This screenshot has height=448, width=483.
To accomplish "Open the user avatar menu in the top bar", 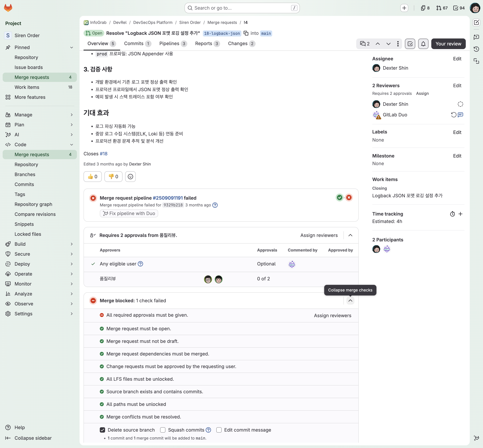I will tap(475, 8).
